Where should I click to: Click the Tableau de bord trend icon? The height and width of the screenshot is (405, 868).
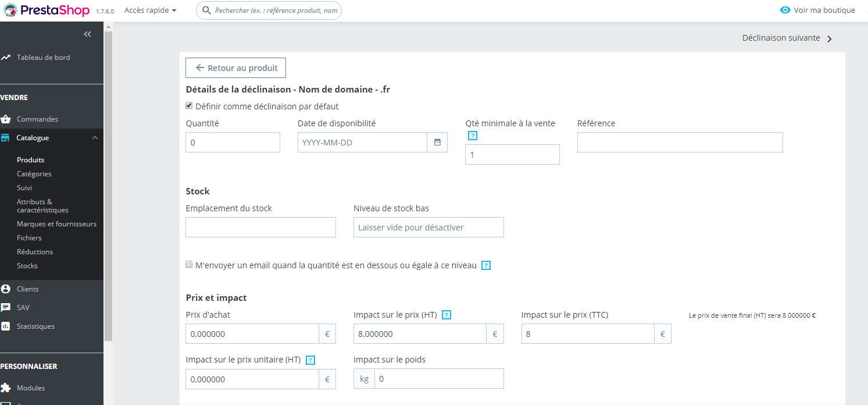pos(6,58)
